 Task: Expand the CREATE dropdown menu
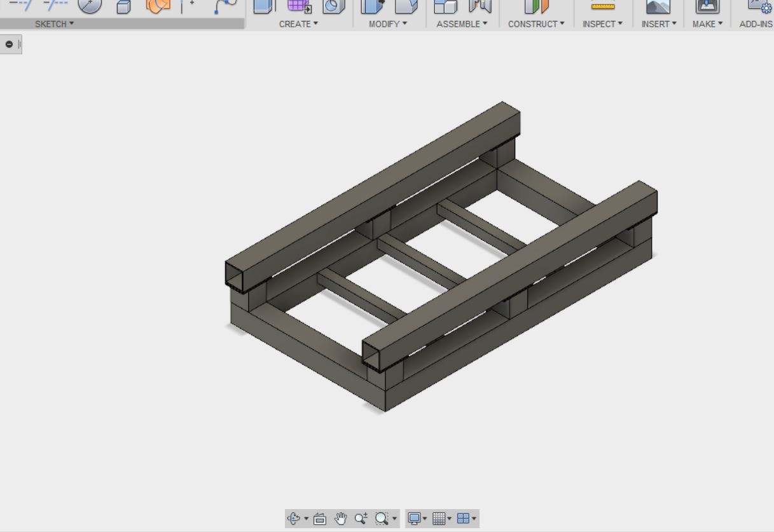(298, 24)
